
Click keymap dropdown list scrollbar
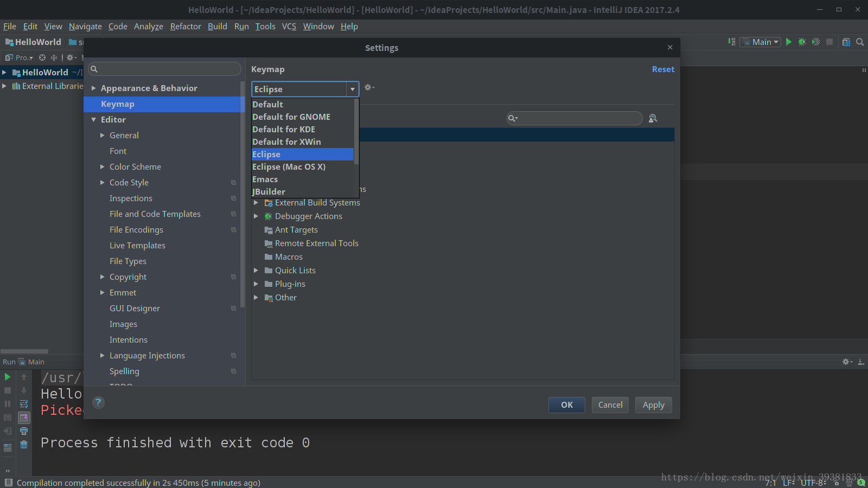point(356,131)
